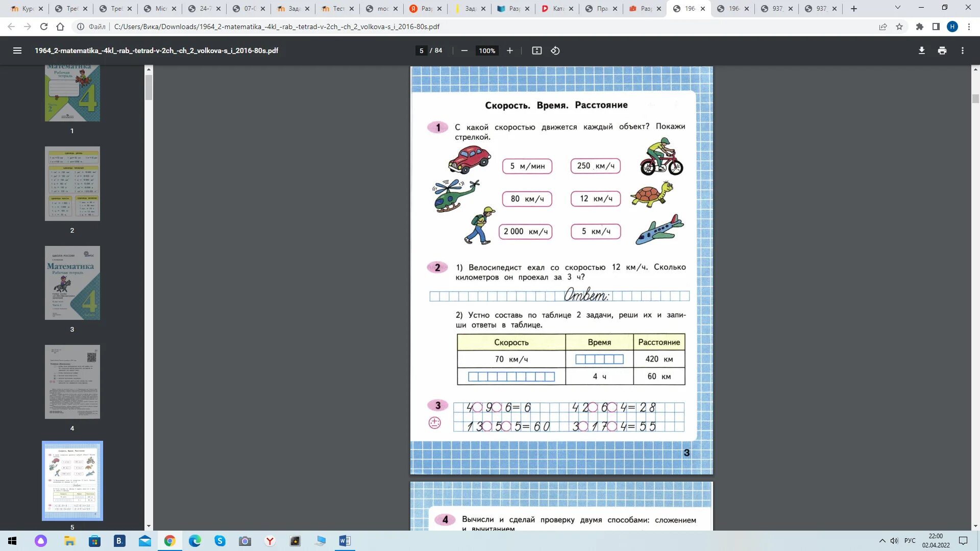
Task: Click the thumbnail sidebar scroll-up arrow
Action: coord(149,69)
